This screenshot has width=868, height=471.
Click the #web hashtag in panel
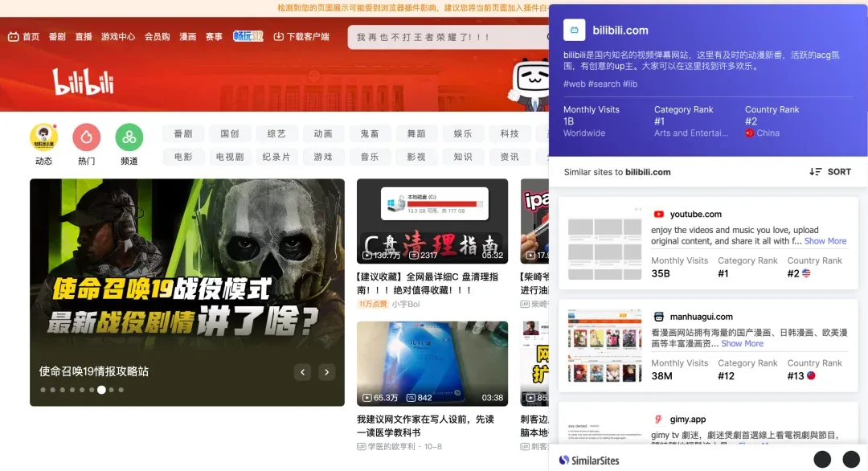574,84
